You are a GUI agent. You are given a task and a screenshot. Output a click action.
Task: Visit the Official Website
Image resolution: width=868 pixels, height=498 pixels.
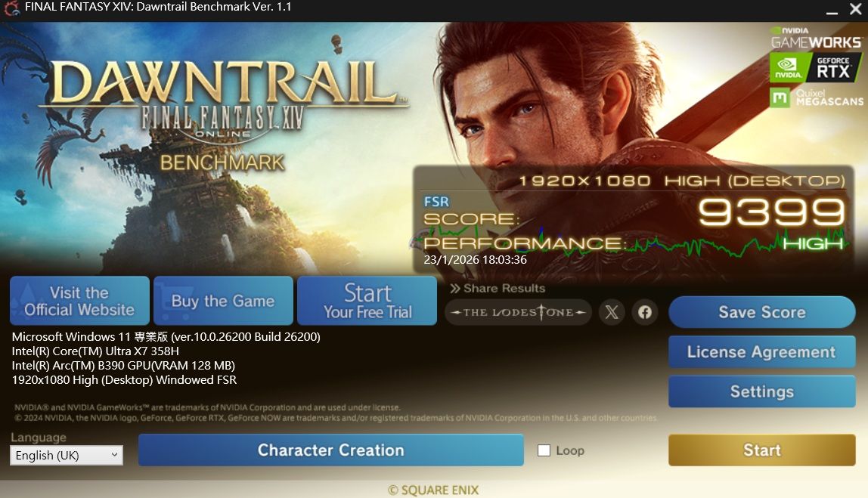pos(79,301)
